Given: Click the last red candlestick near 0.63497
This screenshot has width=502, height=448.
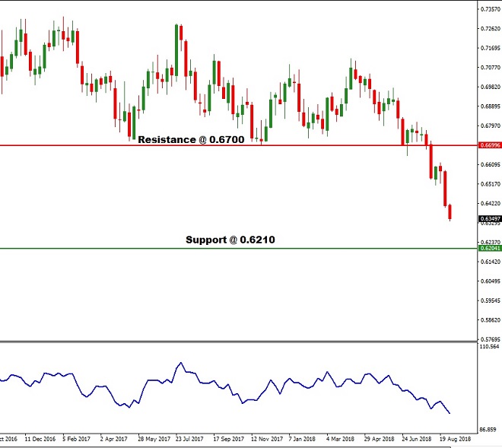Looking at the screenshot, I should click(x=450, y=212).
